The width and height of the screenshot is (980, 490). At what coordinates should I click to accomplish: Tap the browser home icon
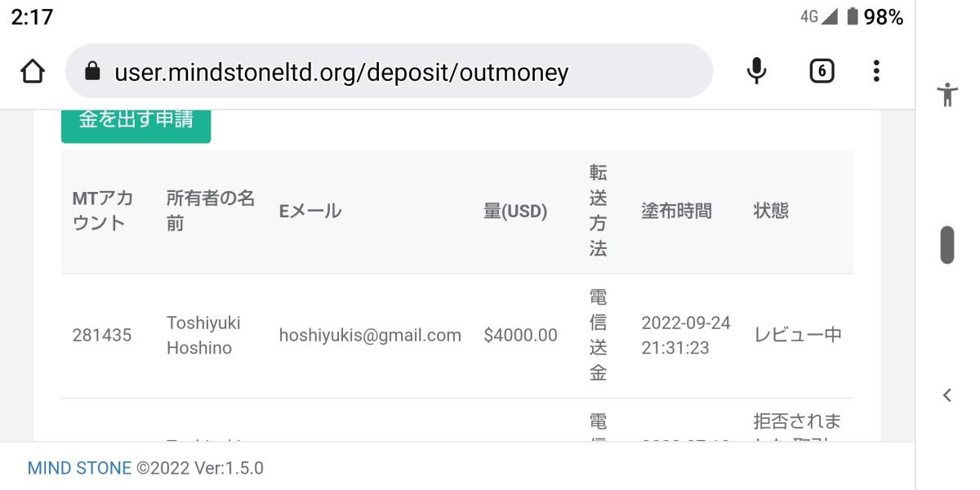tap(32, 72)
